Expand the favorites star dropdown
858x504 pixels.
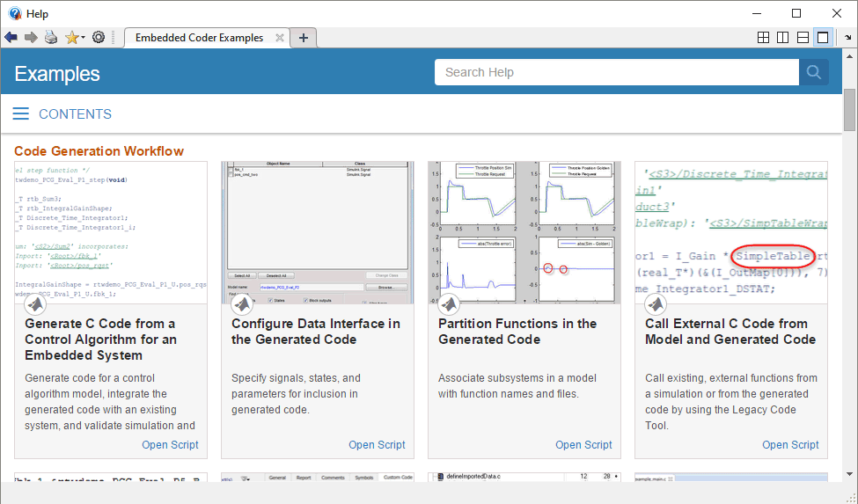click(x=84, y=39)
